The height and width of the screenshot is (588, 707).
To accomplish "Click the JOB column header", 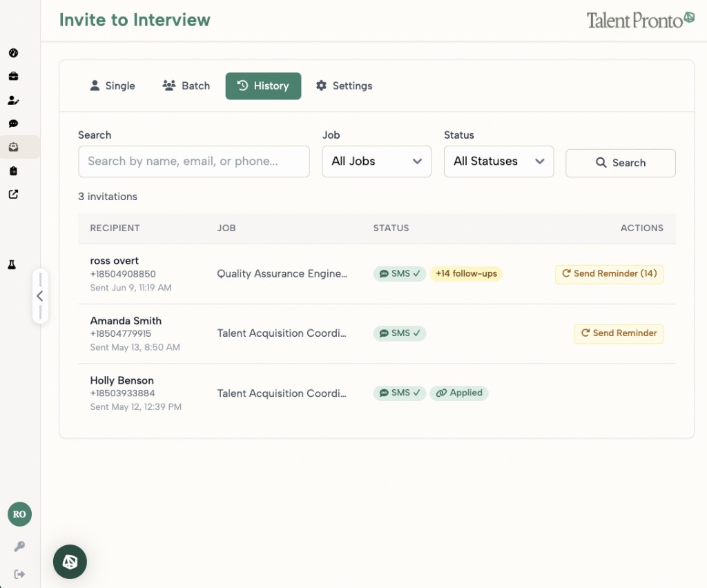I will click(226, 228).
